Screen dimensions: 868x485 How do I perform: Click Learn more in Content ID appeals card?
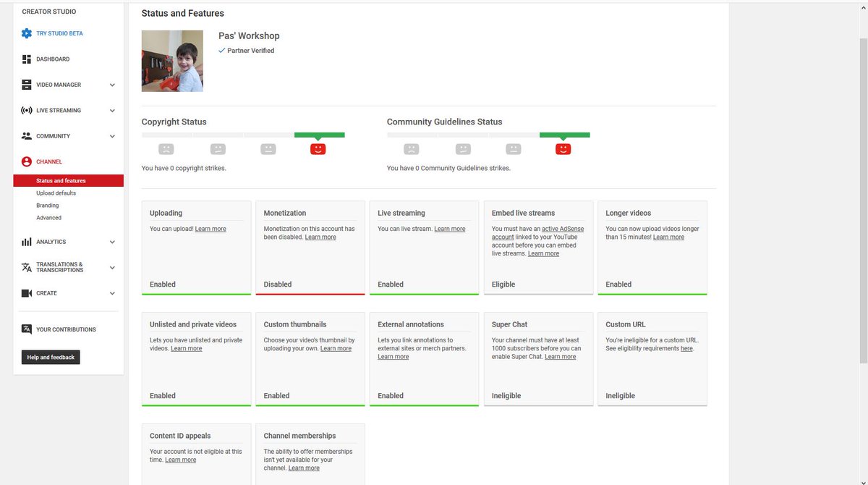[180, 460]
